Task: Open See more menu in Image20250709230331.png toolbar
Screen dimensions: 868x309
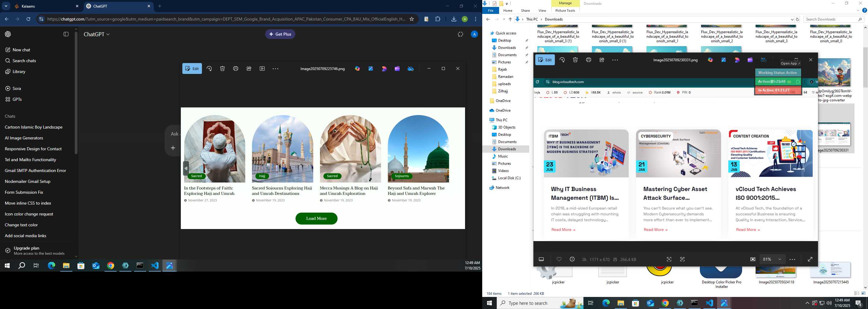Action: point(615,60)
